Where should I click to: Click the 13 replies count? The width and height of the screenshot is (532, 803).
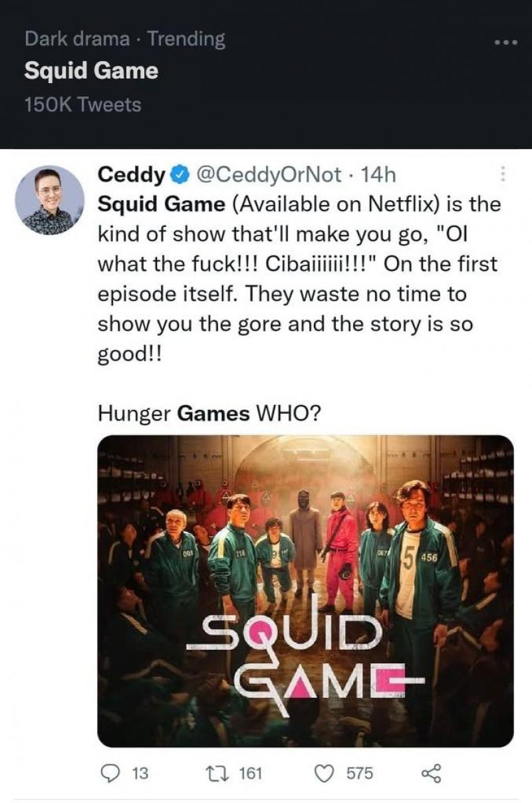coord(140,773)
